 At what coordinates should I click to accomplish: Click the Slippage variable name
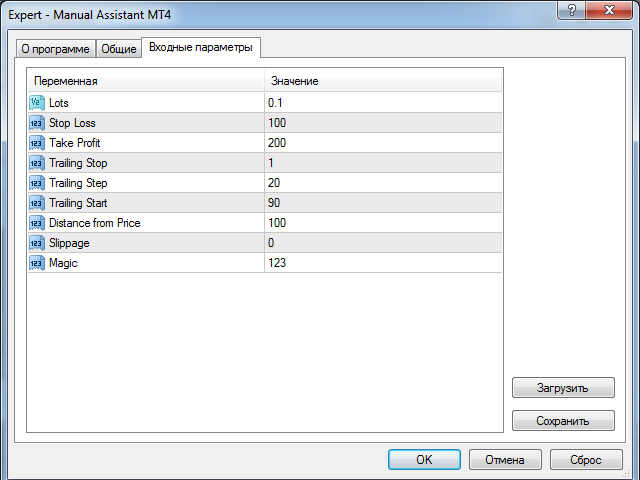(69, 243)
